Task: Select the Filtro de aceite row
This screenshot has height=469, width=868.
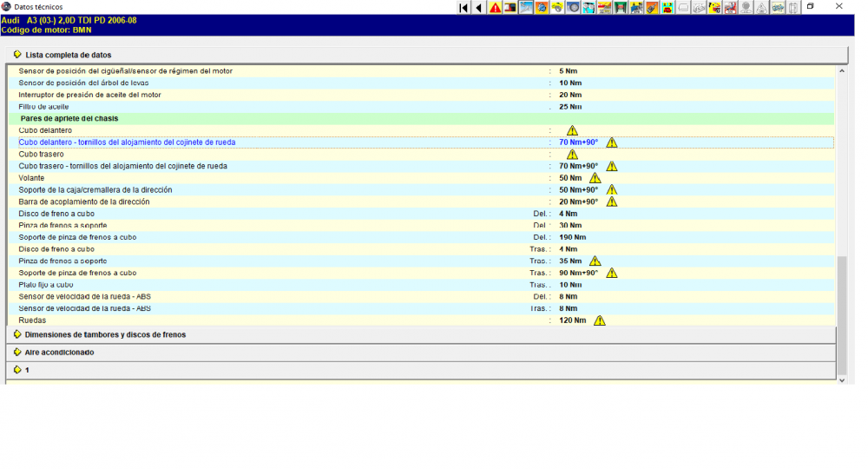Action: point(421,107)
